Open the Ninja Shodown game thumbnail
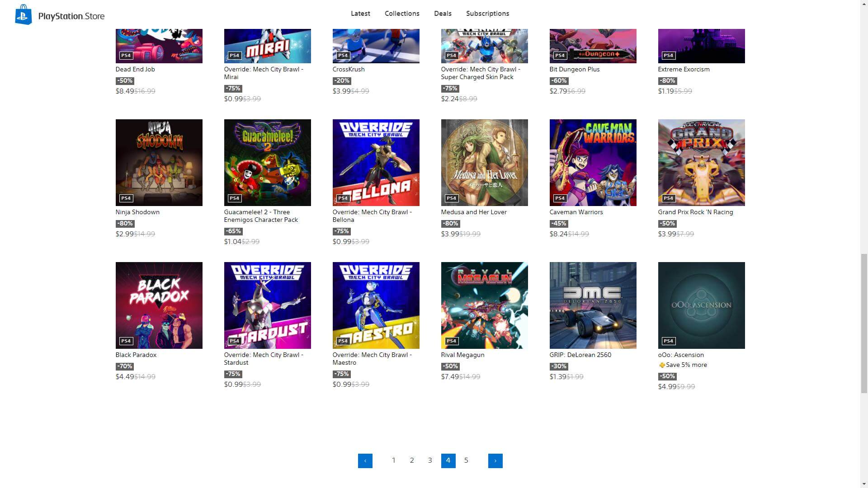 pos(159,163)
